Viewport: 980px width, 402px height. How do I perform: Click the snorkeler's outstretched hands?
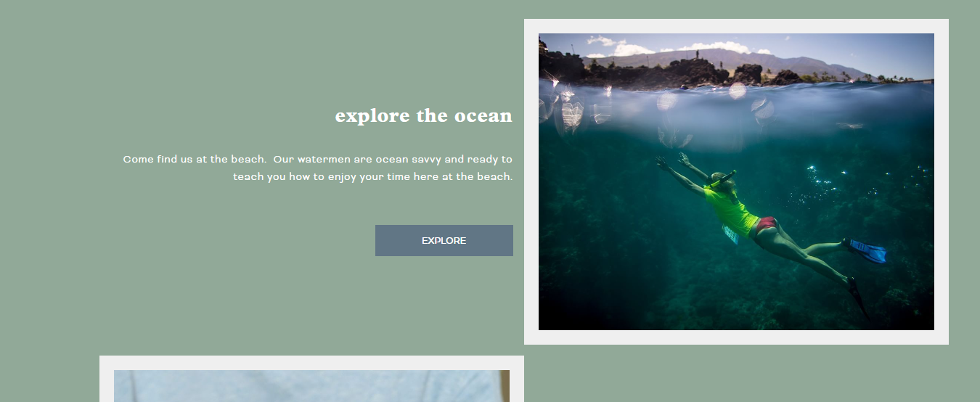(x=673, y=160)
